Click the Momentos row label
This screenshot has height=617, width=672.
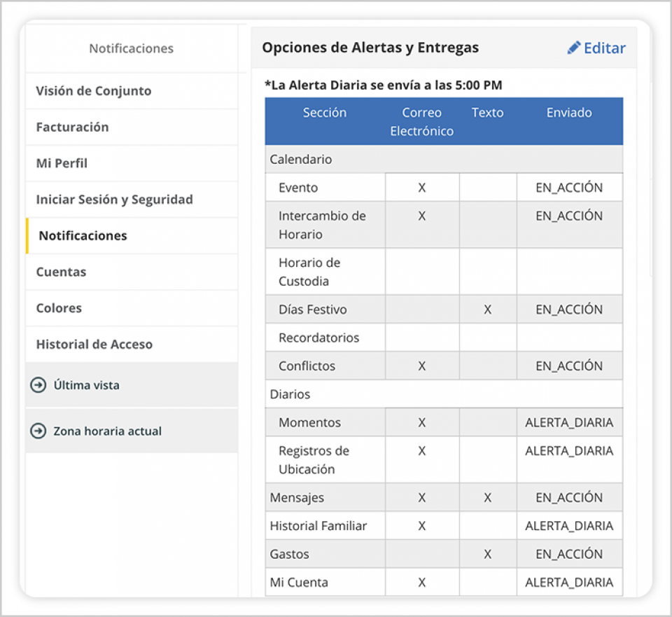click(309, 422)
